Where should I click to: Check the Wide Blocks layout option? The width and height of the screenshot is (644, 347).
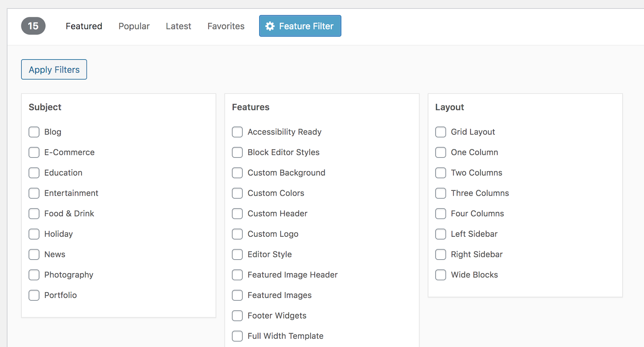coord(441,275)
